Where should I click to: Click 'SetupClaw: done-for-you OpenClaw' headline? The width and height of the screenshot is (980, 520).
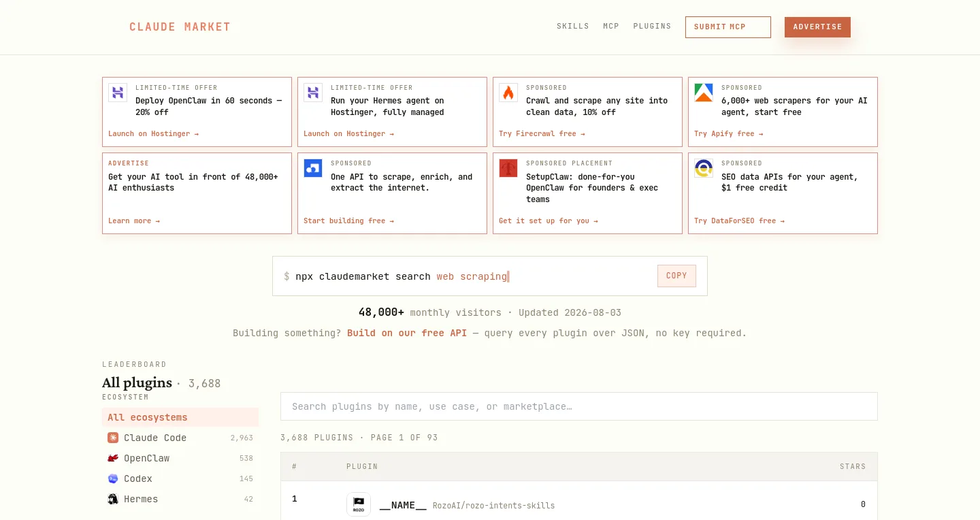(592, 188)
